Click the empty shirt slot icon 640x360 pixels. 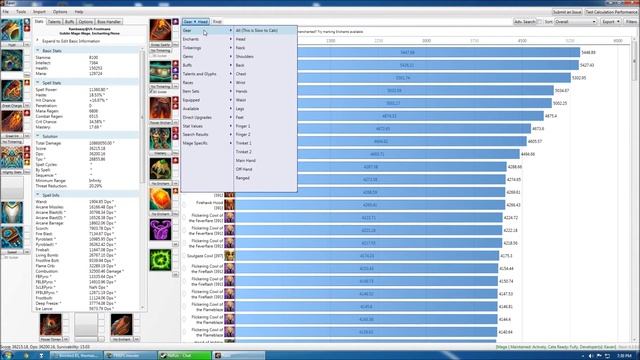point(12,188)
